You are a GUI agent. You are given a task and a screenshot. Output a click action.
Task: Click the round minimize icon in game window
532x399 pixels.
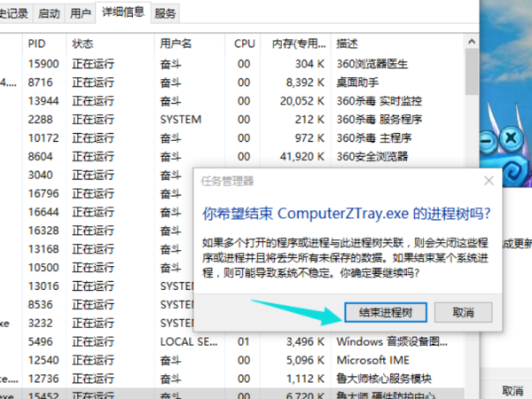point(488,140)
